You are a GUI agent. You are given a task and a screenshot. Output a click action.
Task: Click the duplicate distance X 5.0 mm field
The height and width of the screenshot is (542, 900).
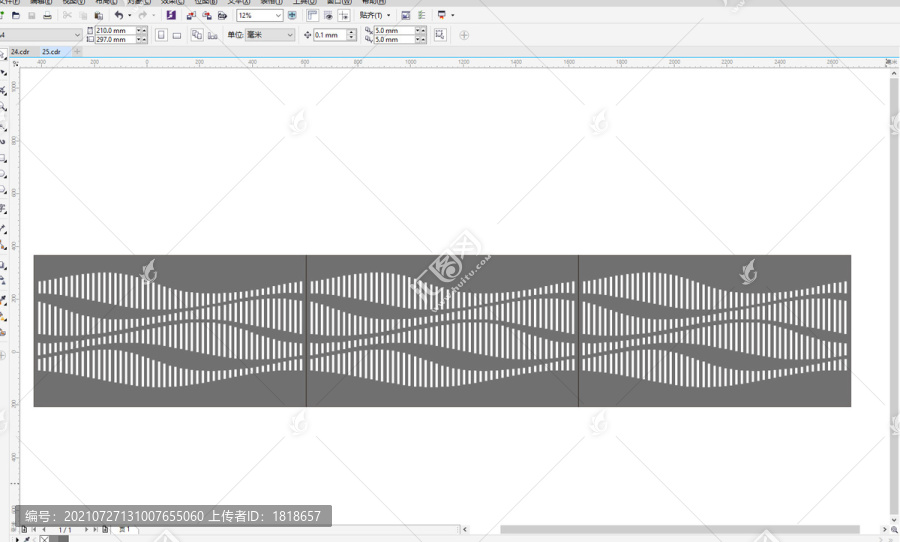click(x=394, y=30)
